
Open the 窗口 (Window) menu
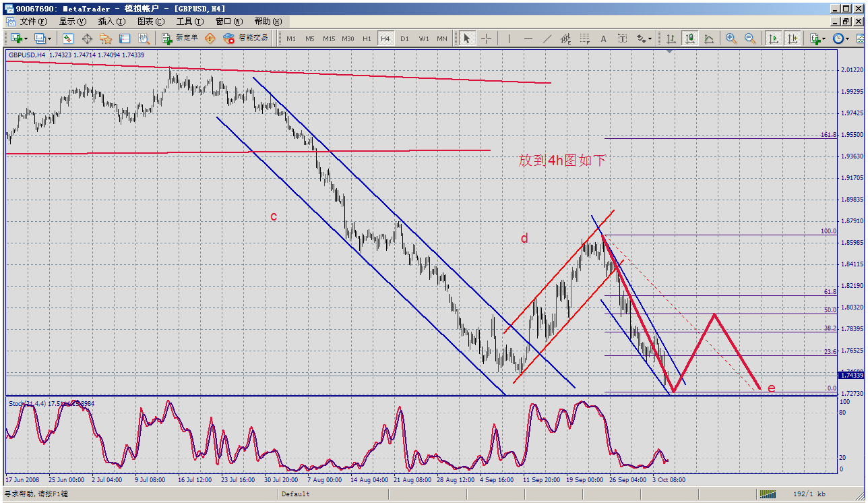pos(229,22)
